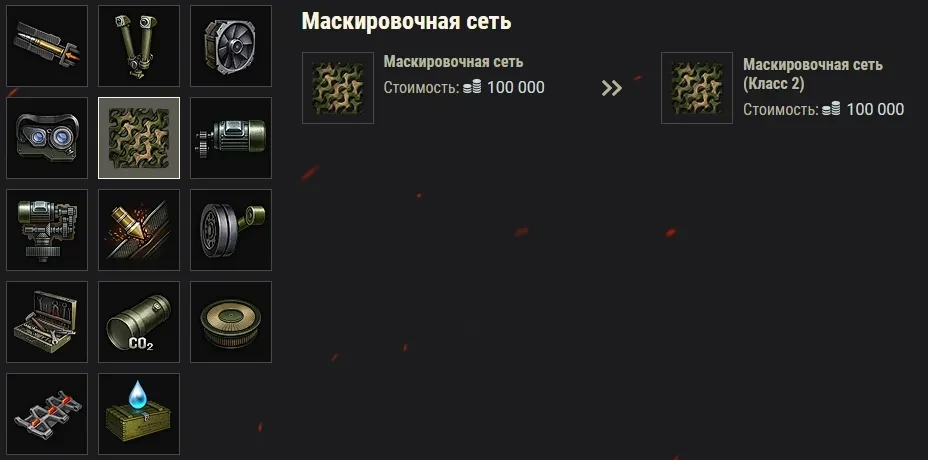Pick the round cyclone filter icon

pyautogui.click(x=231, y=321)
